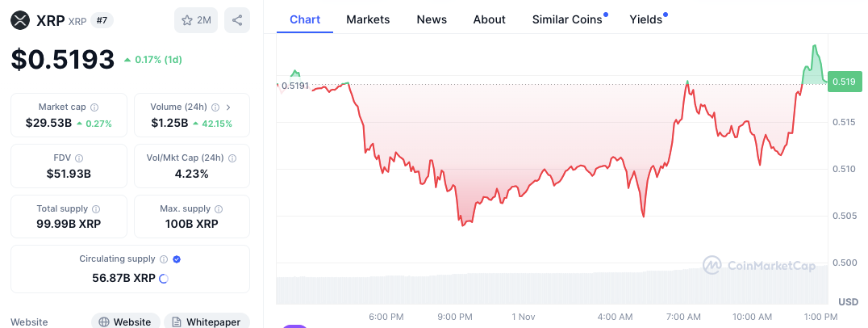The height and width of the screenshot is (328, 868).
Task: Click the share icon button
Action: click(237, 20)
